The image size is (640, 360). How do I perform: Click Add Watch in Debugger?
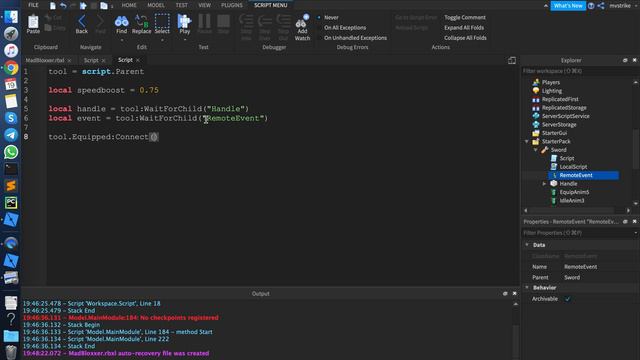coord(302,27)
